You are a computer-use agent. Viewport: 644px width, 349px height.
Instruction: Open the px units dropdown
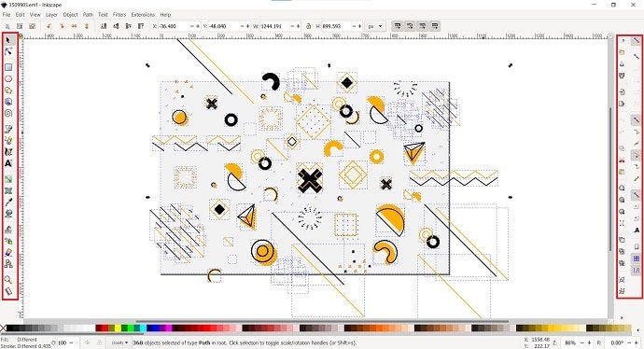[x=375, y=26]
